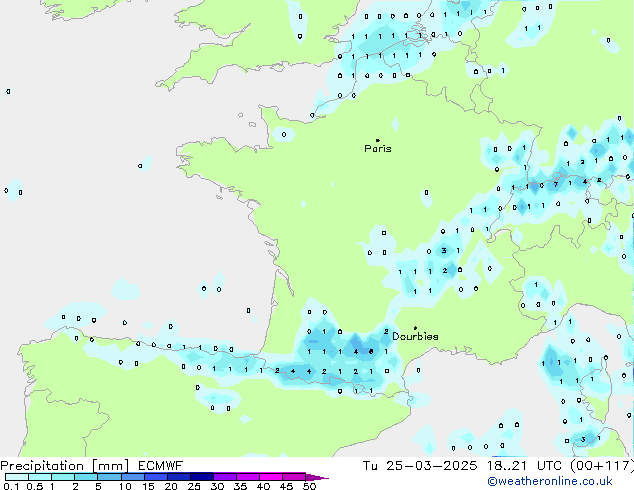This screenshot has width=634, height=490.
Task: Click the Paris city label
Action: click(x=378, y=149)
